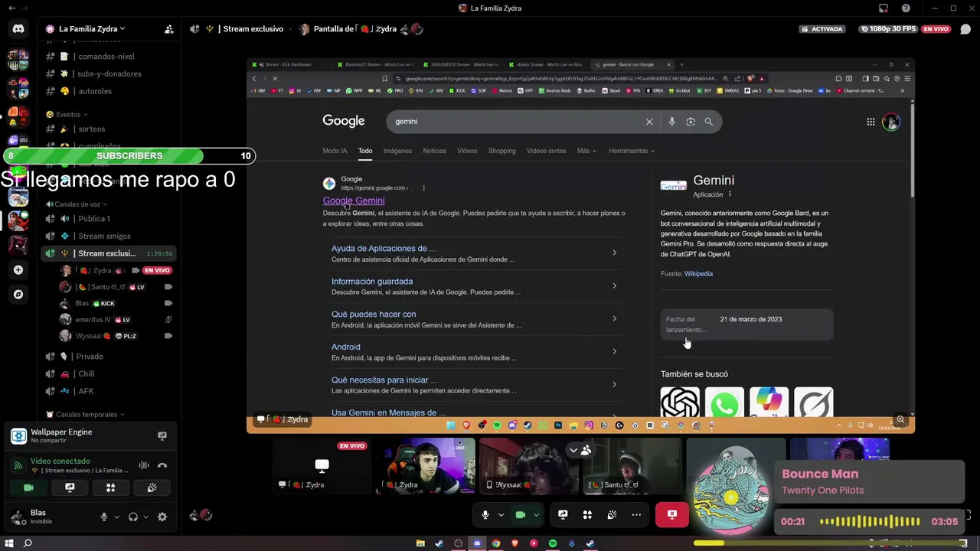Viewport: 980px width, 551px height.
Task: Open camera options arrow in call bar
Action: [536, 515]
